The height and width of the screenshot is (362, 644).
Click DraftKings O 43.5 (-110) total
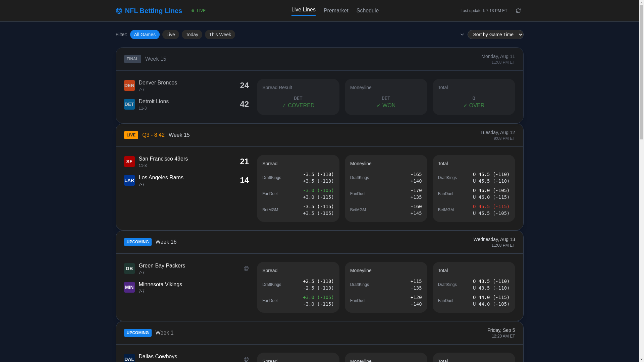(491, 281)
